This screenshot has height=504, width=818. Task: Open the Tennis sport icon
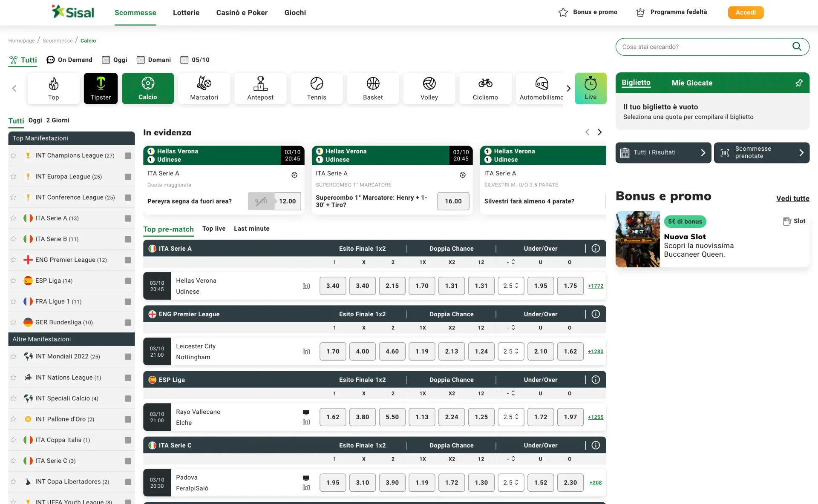click(x=317, y=88)
